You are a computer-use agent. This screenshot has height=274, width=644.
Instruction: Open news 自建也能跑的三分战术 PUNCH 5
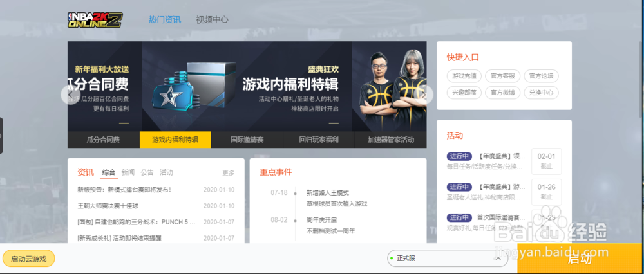point(137,222)
